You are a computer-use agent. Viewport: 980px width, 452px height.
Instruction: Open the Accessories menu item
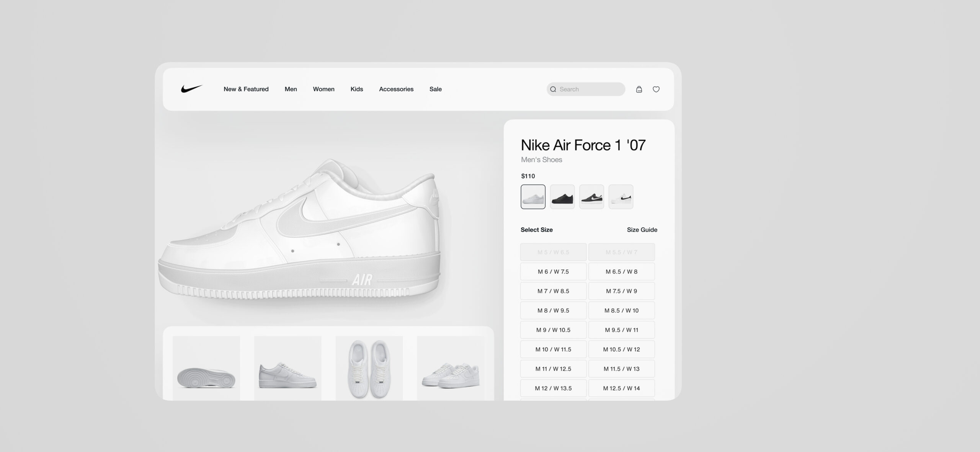pyautogui.click(x=396, y=89)
